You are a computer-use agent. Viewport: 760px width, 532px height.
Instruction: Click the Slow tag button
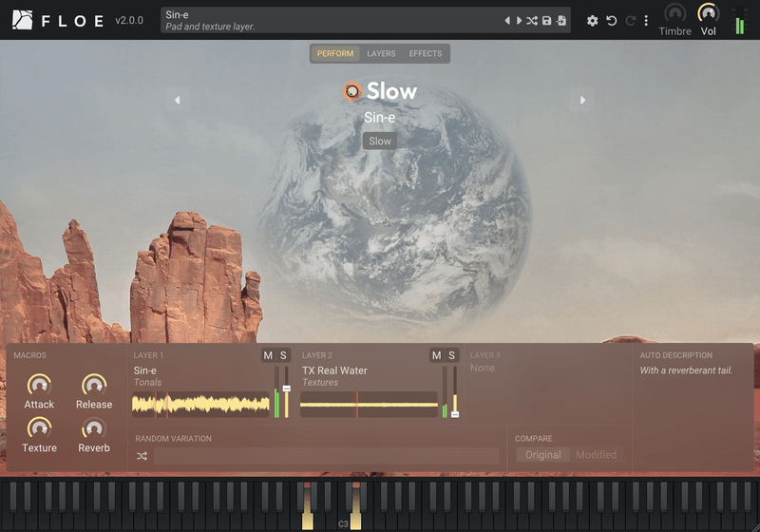click(x=380, y=141)
